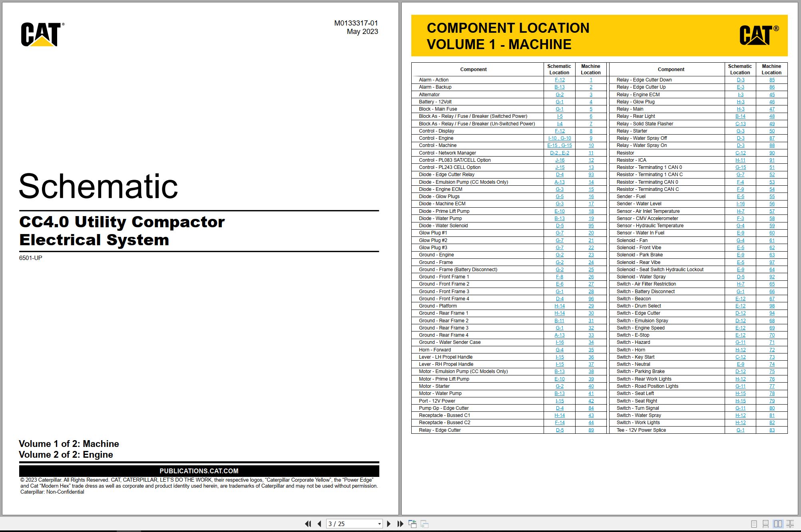Go to the next page
801x532 pixels.
coord(389,524)
